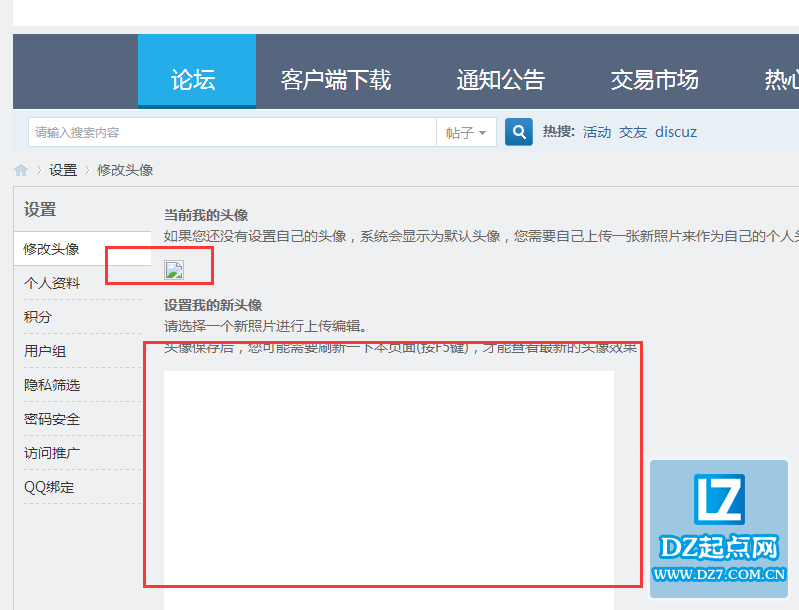The height and width of the screenshot is (610, 799).
Task: Open QQ绑定 in settings sidebar
Action: (x=49, y=487)
